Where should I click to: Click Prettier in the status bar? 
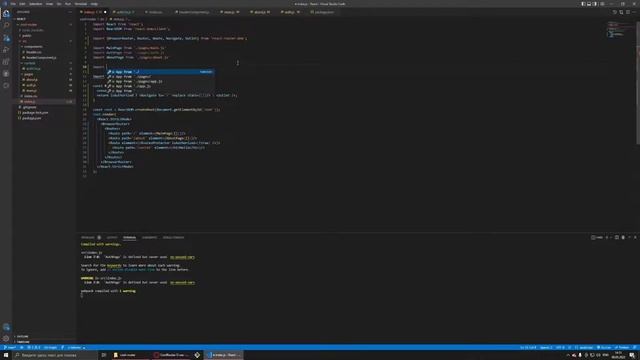coord(622,347)
